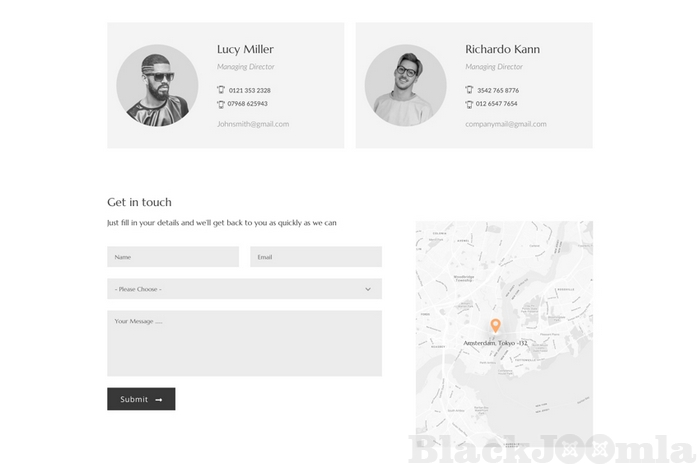This screenshot has width=700, height=469.
Task: Click the Richardo Kann name heading
Action: tap(502, 49)
